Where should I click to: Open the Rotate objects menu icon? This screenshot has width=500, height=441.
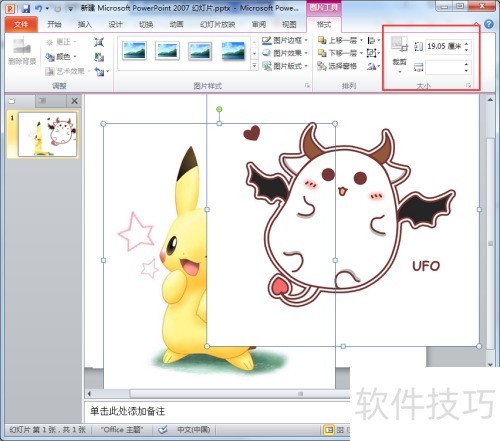click(373, 66)
